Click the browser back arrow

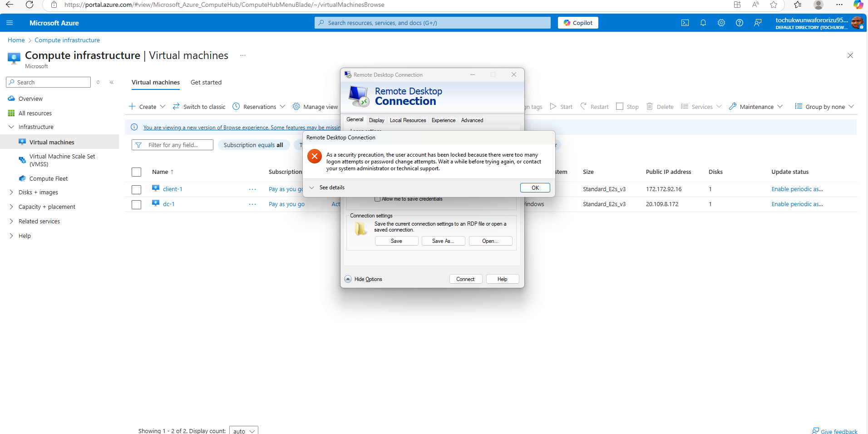point(10,5)
